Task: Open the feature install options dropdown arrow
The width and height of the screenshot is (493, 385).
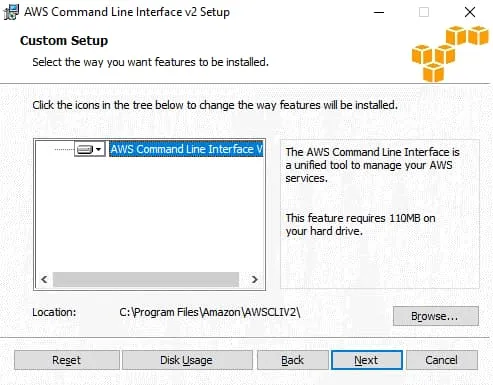Action: 99,149
